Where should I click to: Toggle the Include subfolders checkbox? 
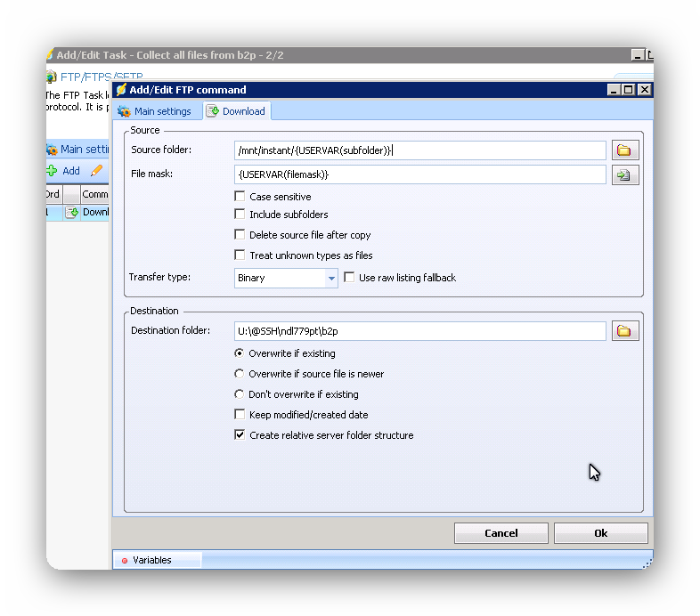point(240,215)
